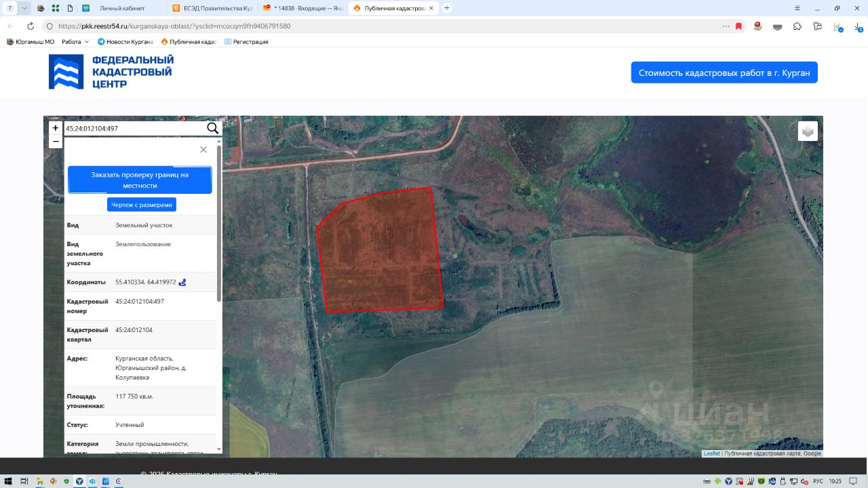This screenshot has height=488, width=868.
Task: Open the map layers switcher
Action: click(808, 131)
